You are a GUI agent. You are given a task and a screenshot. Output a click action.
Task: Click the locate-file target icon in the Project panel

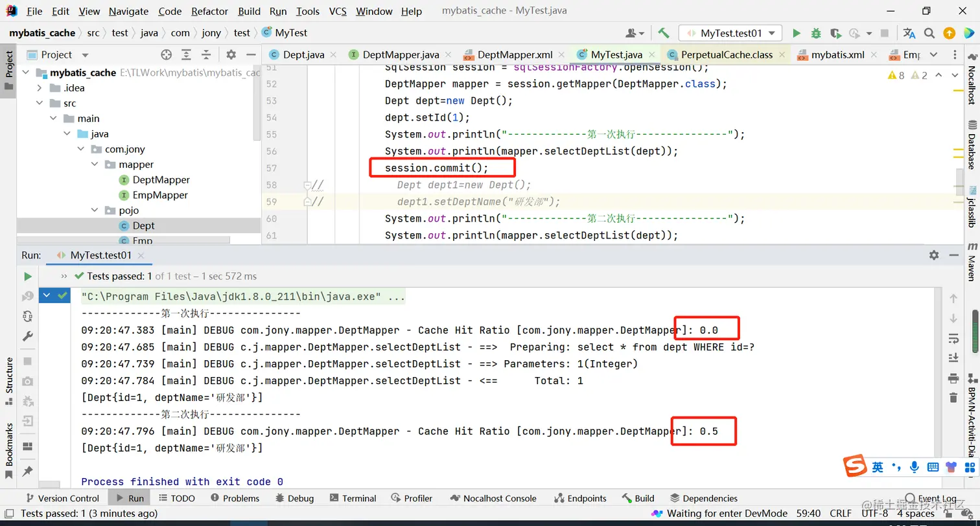[166, 54]
